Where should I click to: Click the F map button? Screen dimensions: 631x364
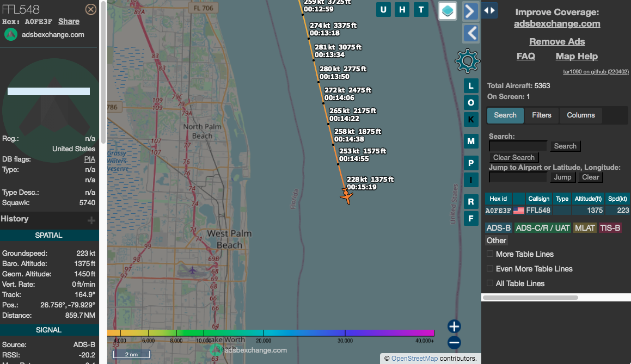click(471, 218)
